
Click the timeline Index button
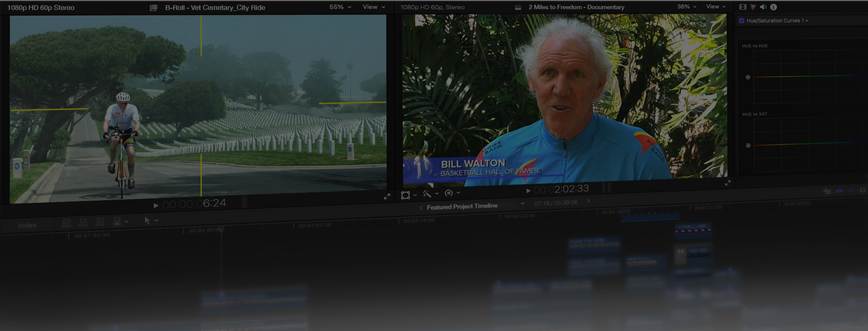[x=27, y=225]
